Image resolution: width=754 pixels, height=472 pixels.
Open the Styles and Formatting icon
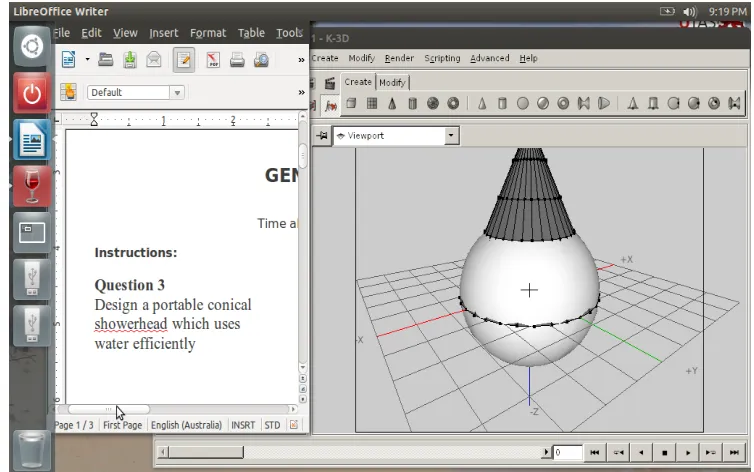click(69, 92)
